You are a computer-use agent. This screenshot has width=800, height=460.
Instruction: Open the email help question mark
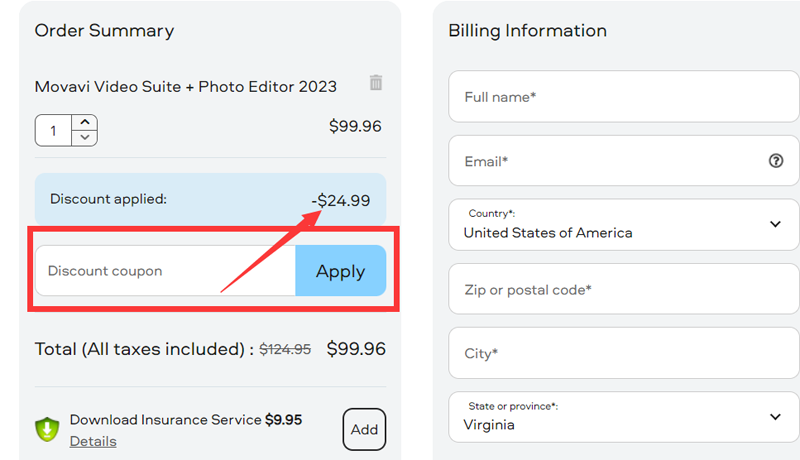pos(776,161)
